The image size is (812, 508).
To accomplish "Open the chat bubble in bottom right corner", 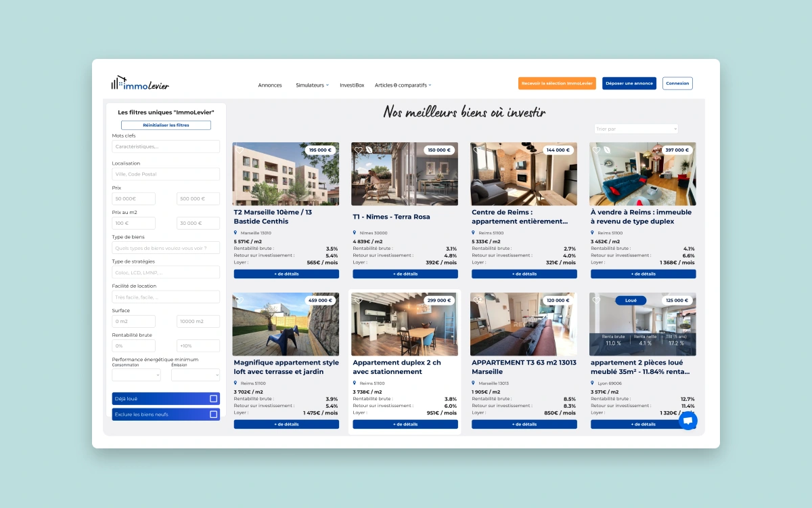I will click(x=687, y=421).
